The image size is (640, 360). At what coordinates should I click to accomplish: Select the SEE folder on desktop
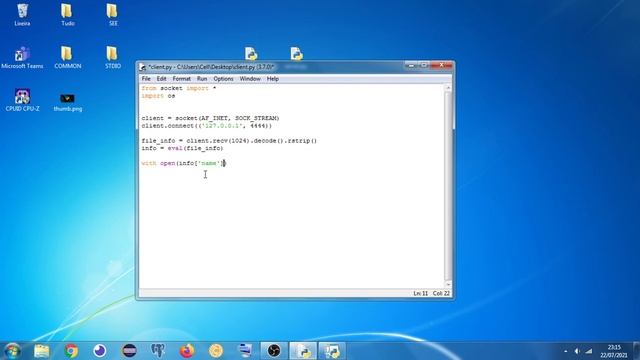coord(113,15)
